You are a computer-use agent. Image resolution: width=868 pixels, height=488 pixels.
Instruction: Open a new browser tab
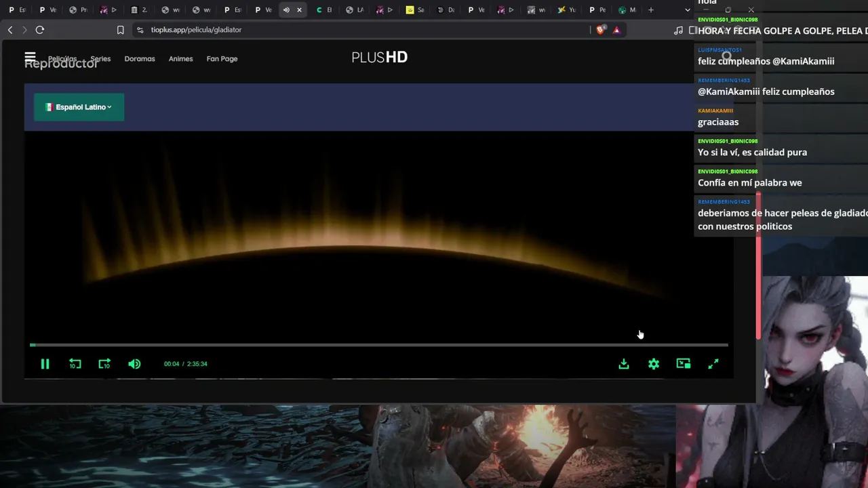point(651,10)
